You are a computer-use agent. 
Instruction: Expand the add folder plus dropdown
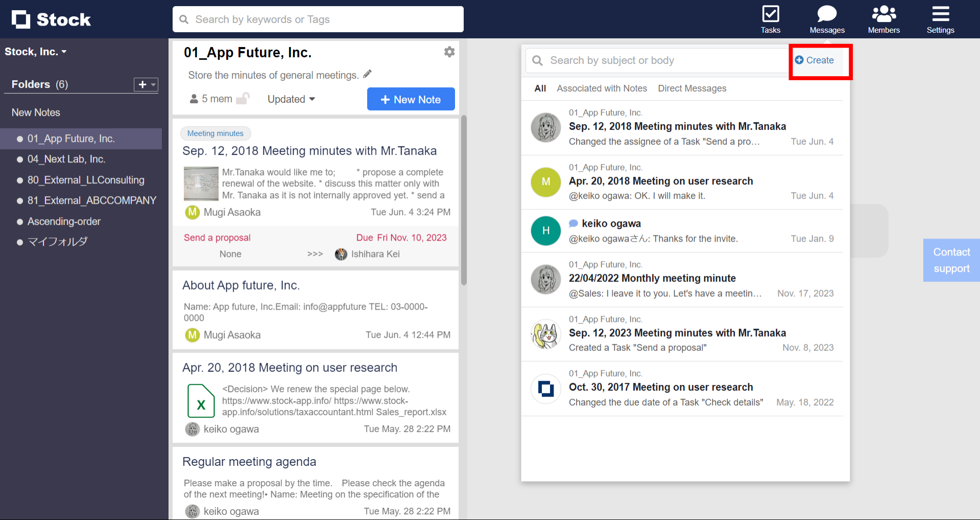coord(146,84)
